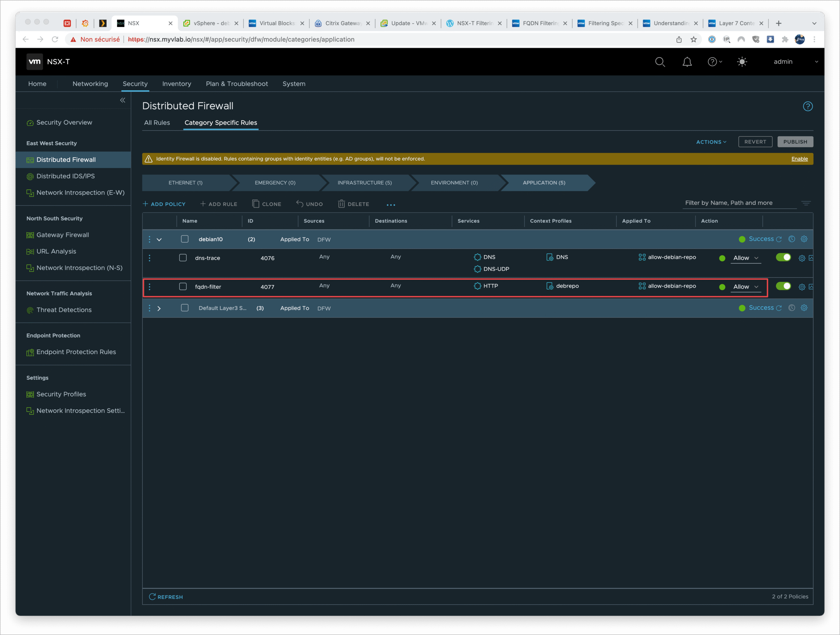Image resolution: width=840 pixels, height=635 pixels.
Task: Expand the Default Layer3 Section policy
Action: [159, 309]
